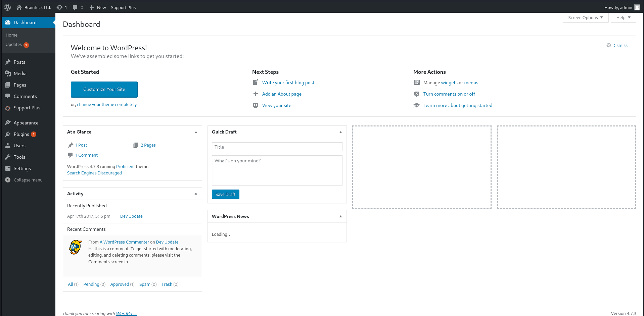Open the updates refresh icon in admin bar
The image size is (644, 316).
click(59, 7)
